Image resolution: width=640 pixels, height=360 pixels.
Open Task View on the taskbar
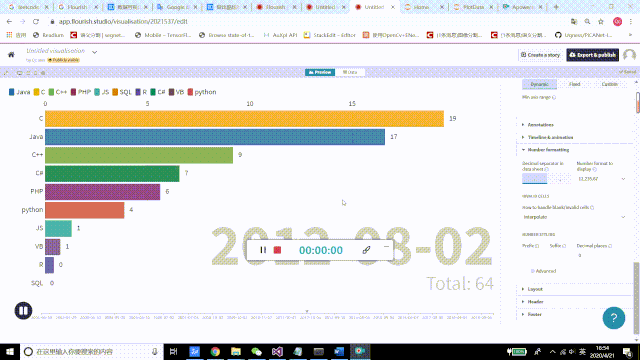pos(173,351)
